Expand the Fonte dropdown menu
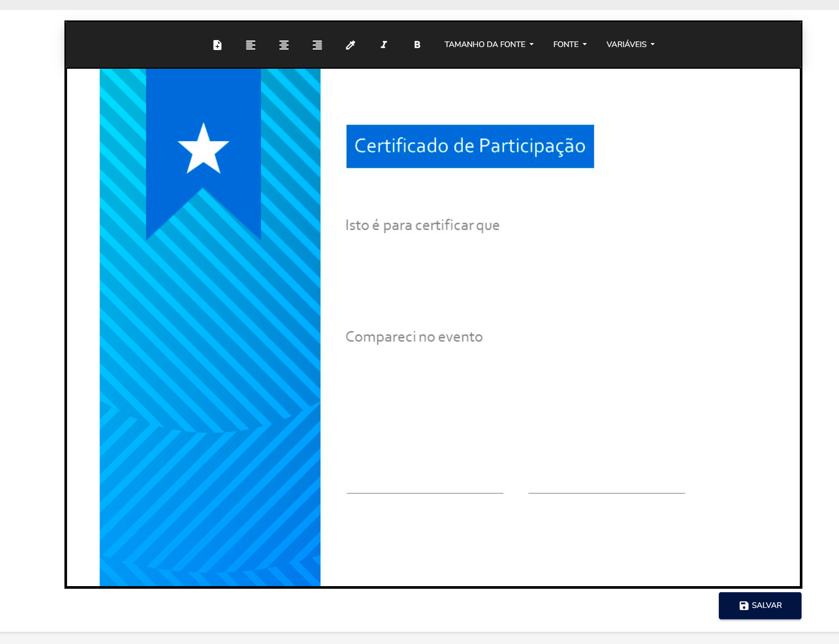The height and width of the screenshot is (644, 839). [570, 44]
